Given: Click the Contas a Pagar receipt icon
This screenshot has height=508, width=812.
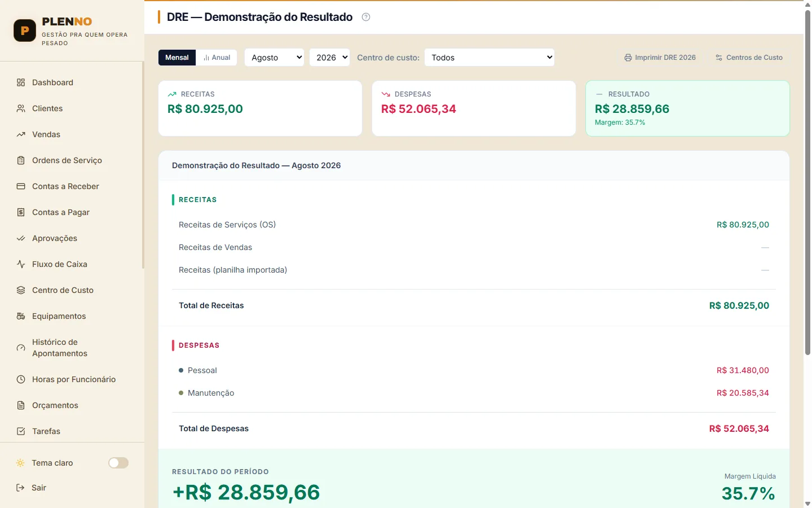Looking at the screenshot, I should click(x=21, y=212).
